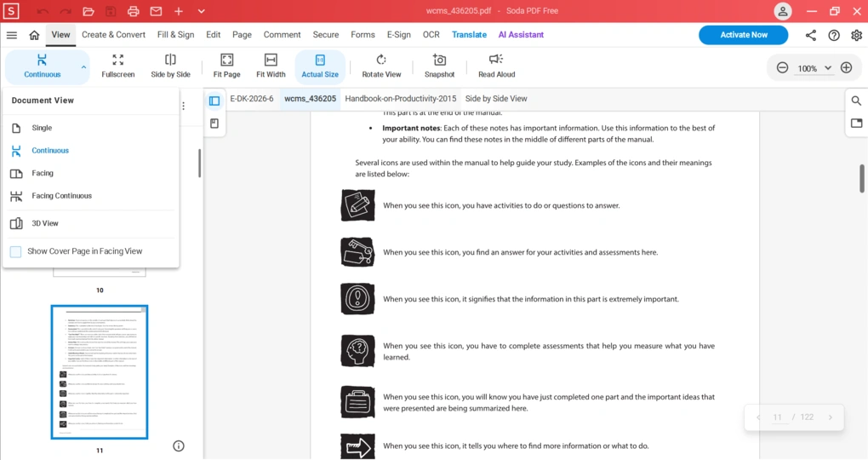868x460 pixels.
Task: Click the plus icon in title bar
Action: tap(178, 11)
